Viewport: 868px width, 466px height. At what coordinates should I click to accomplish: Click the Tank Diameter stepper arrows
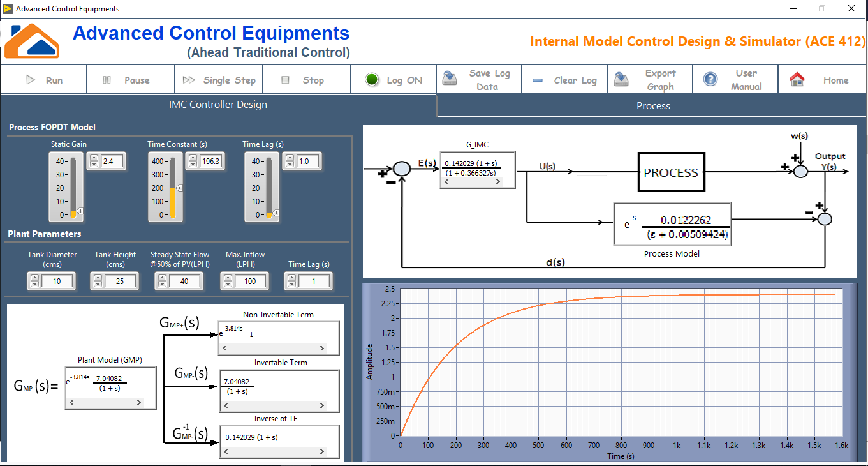[34, 281]
